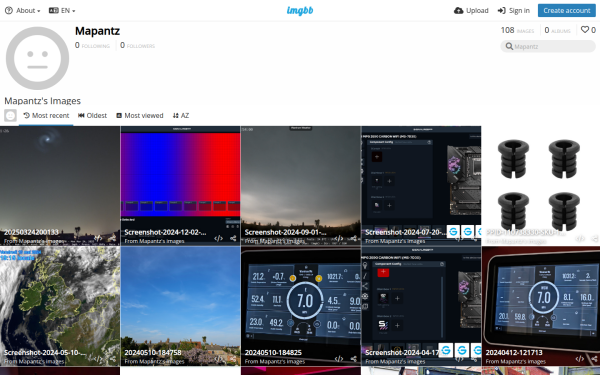Click embed code icon on Screenshot-2024-12-02
Image resolution: width=600 pixels, height=375 pixels.
[x=218, y=238]
